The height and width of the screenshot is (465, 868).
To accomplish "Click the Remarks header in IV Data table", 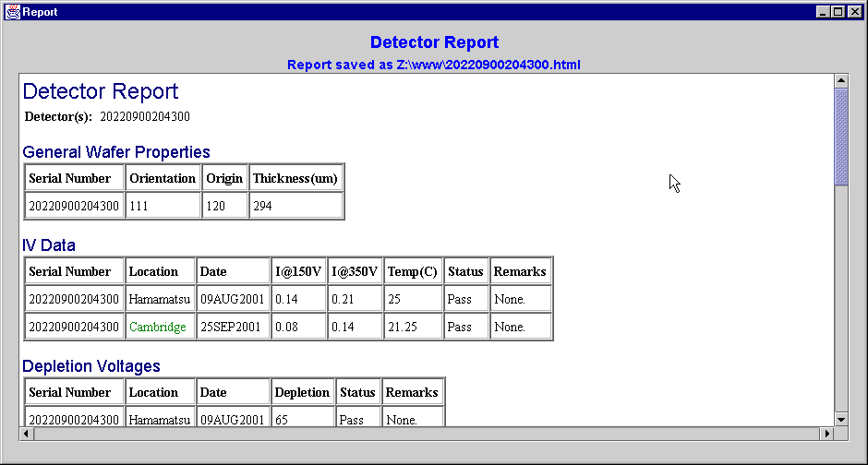I will (520, 271).
